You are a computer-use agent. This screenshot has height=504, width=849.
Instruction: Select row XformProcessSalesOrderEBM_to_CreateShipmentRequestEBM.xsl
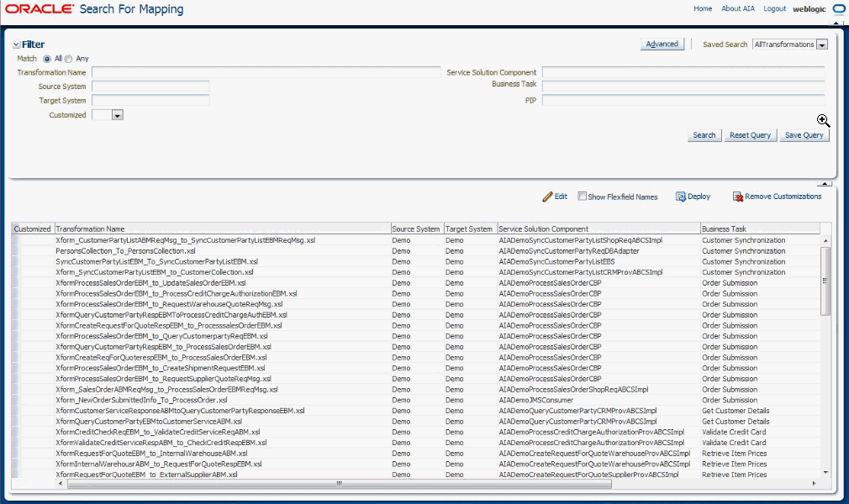tap(416, 368)
